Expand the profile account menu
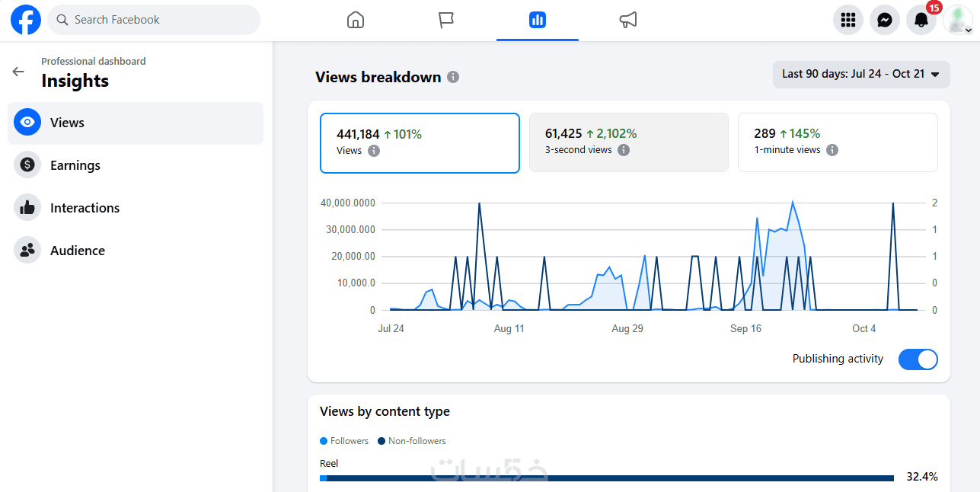The width and height of the screenshot is (980, 492). (957, 20)
